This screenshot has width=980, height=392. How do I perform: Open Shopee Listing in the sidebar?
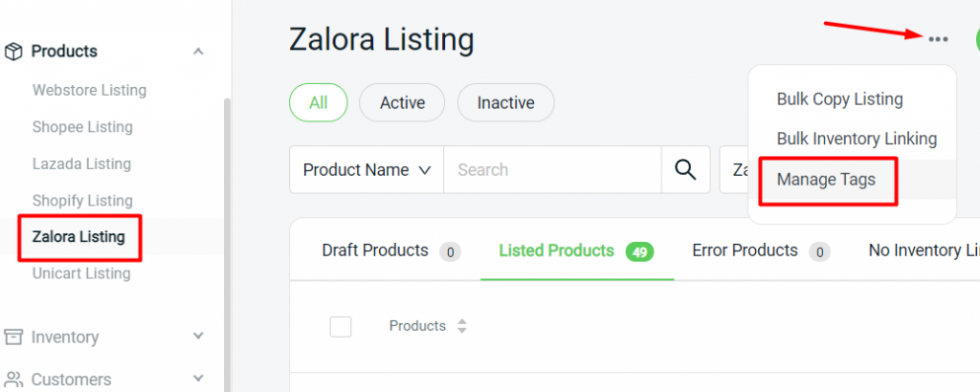pyautogui.click(x=82, y=127)
